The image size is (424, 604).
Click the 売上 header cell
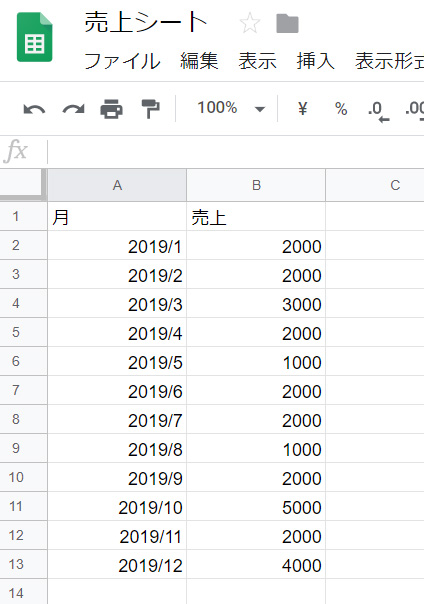coord(256,216)
